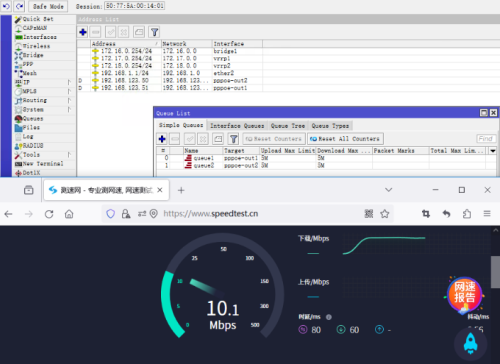Click the rocket icon on speedtest page
Screen dimensions: 500x364
[x=470, y=343]
